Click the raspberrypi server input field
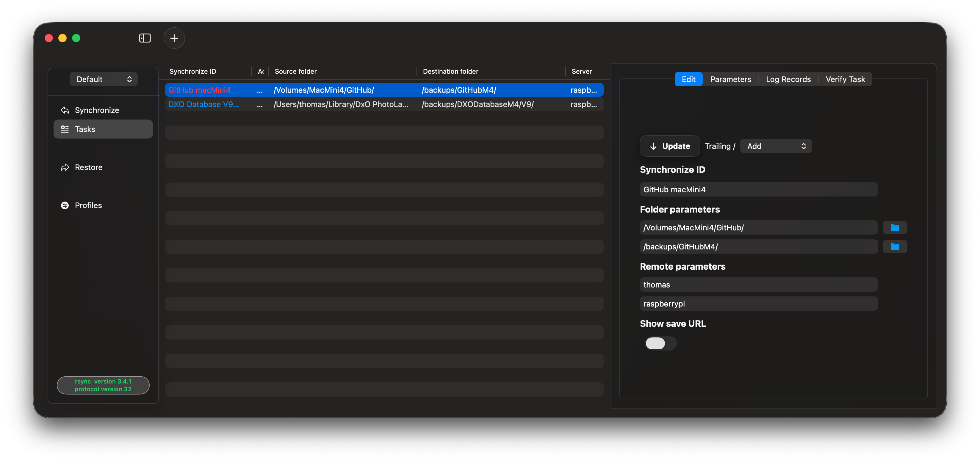The width and height of the screenshot is (980, 462). [x=758, y=304]
